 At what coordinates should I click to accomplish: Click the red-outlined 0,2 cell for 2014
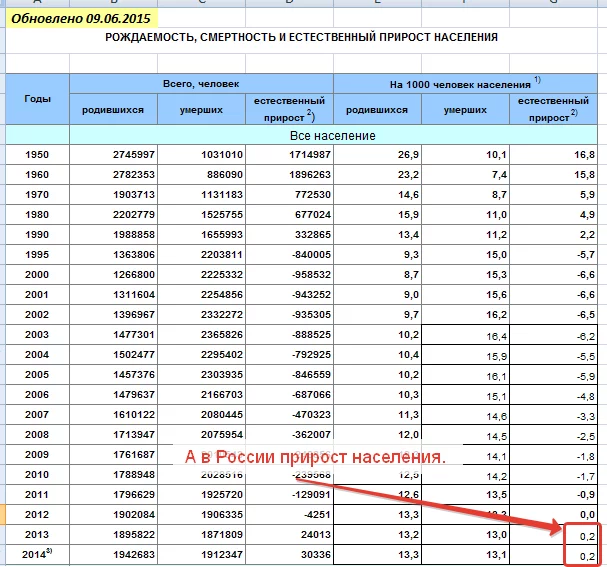(x=584, y=553)
